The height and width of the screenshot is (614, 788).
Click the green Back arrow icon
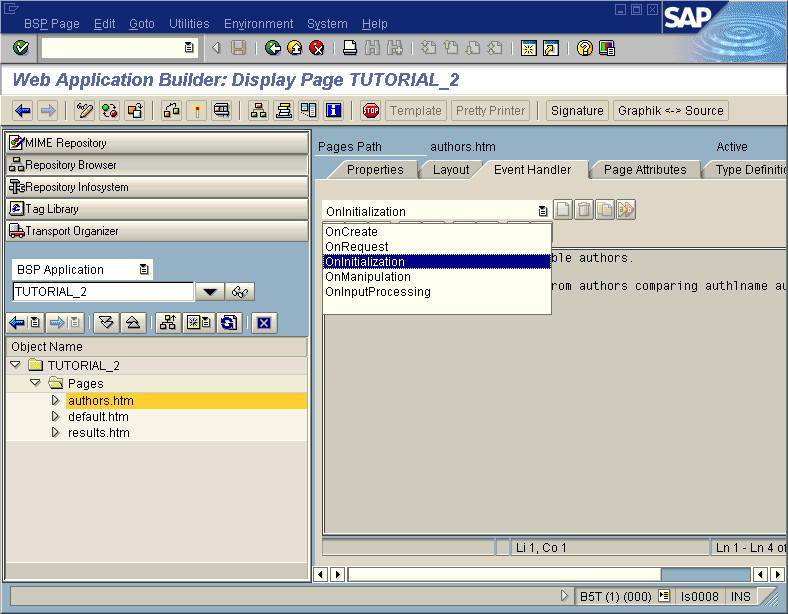point(273,48)
